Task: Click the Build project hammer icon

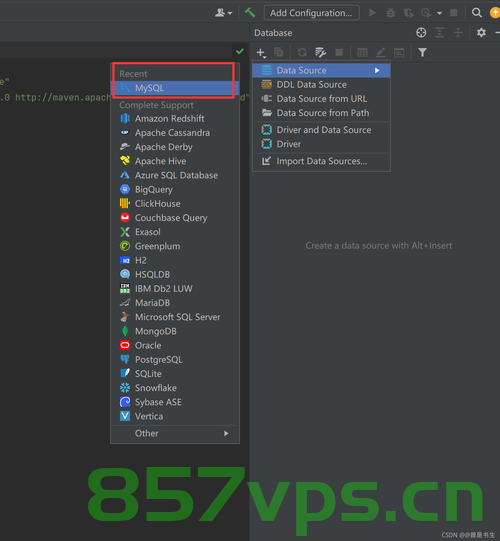Action: 250,13
